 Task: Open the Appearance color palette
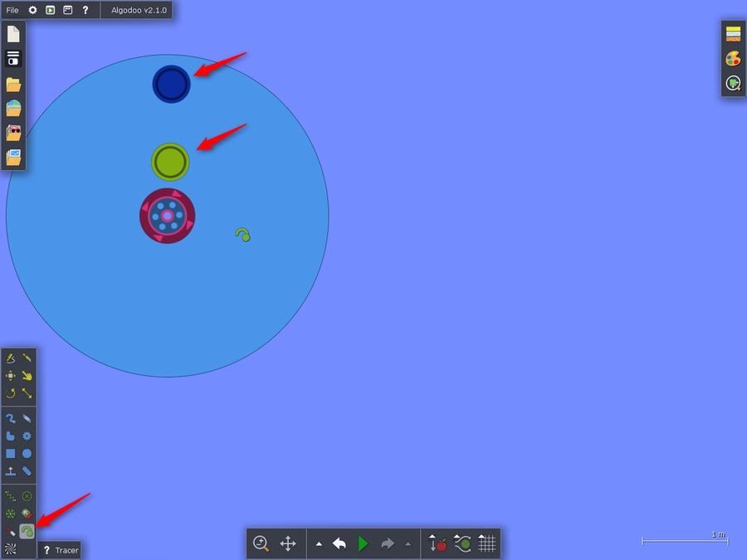(x=733, y=59)
